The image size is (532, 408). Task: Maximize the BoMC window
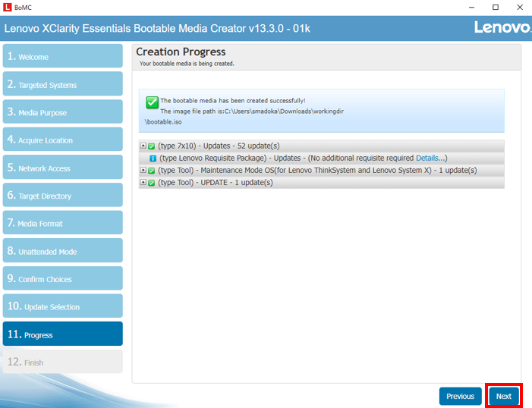point(495,7)
